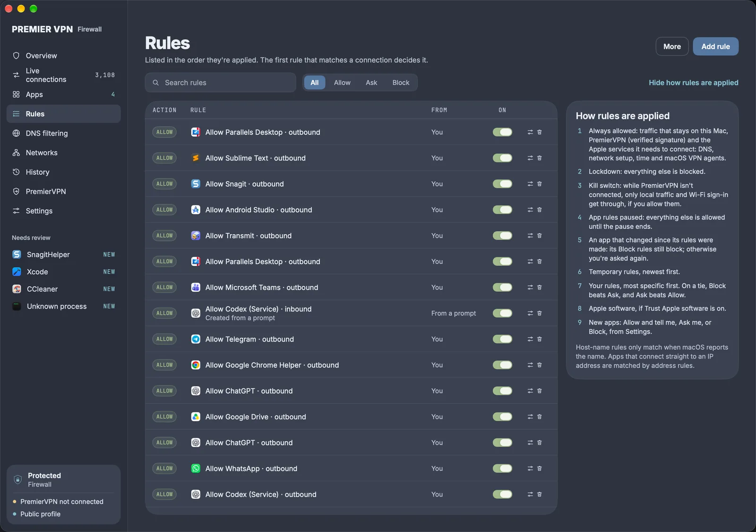Delete the Codex (Service) outbound rule via trash icon
The width and height of the screenshot is (756, 532).
tap(539, 494)
